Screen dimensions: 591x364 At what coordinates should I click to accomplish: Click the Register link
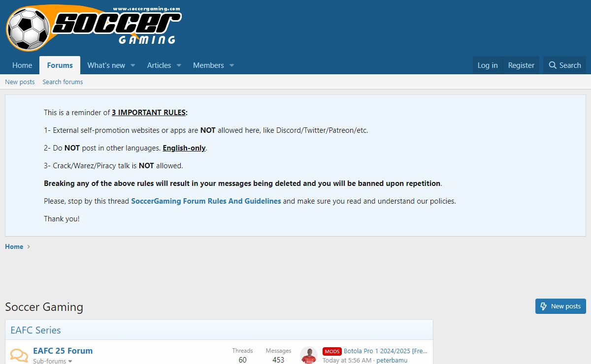pos(521,65)
